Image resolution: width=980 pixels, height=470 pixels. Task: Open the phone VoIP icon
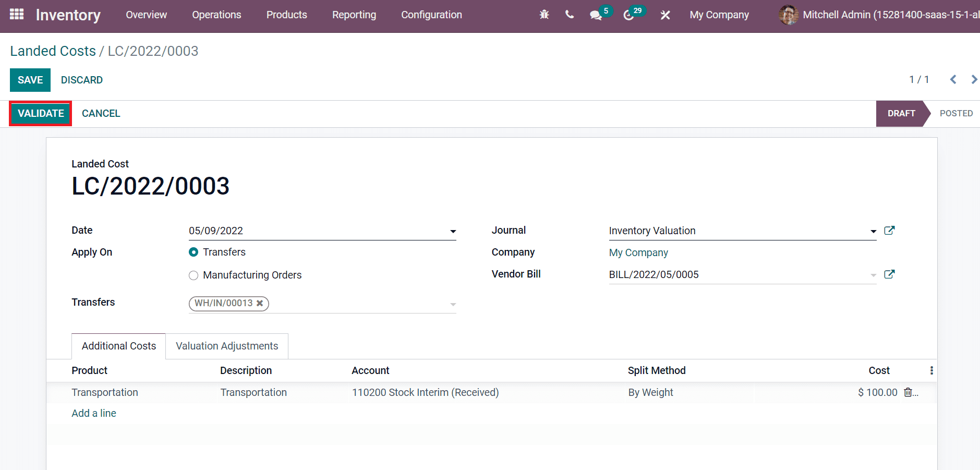[x=569, y=15]
